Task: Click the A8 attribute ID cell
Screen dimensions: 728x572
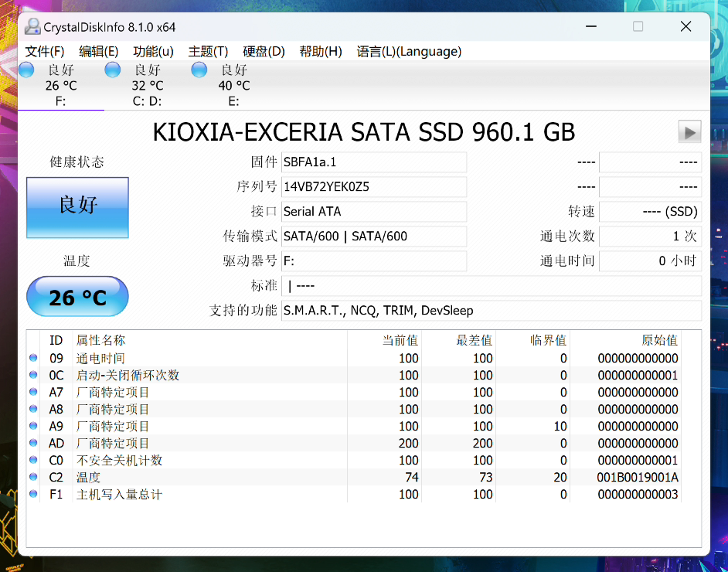Action: point(56,409)
